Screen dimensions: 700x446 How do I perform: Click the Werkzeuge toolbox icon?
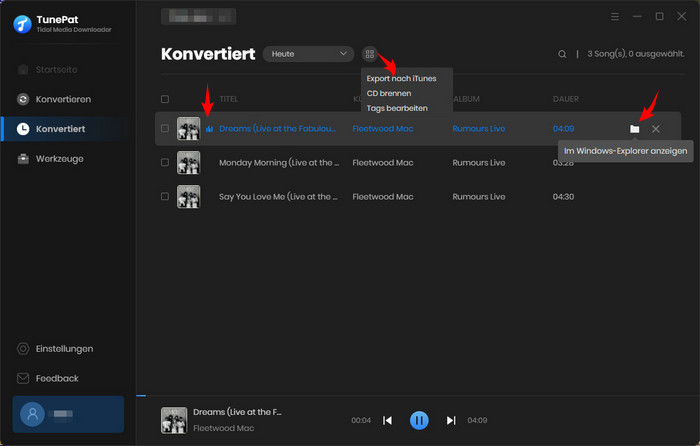[x=23, y=159]
